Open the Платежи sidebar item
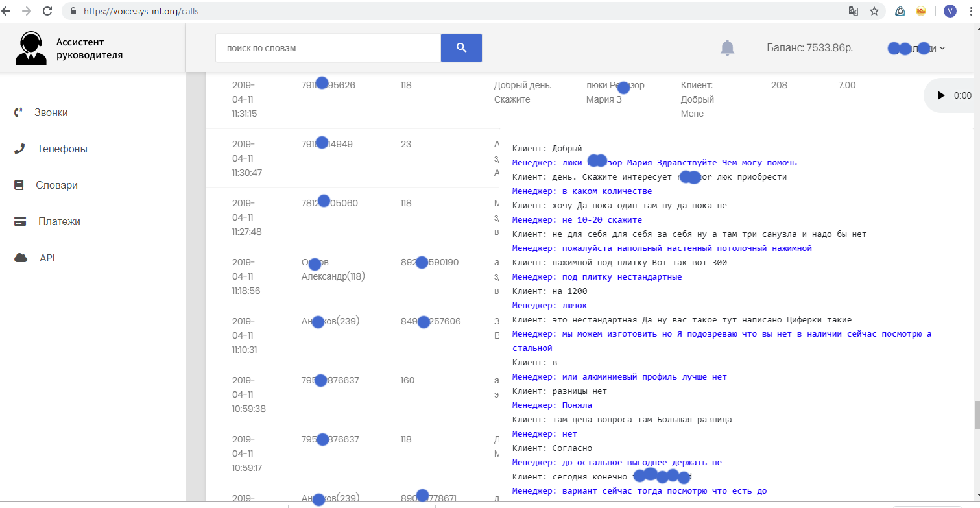Screen dimensions: 980x508 [x=59, y=222]
